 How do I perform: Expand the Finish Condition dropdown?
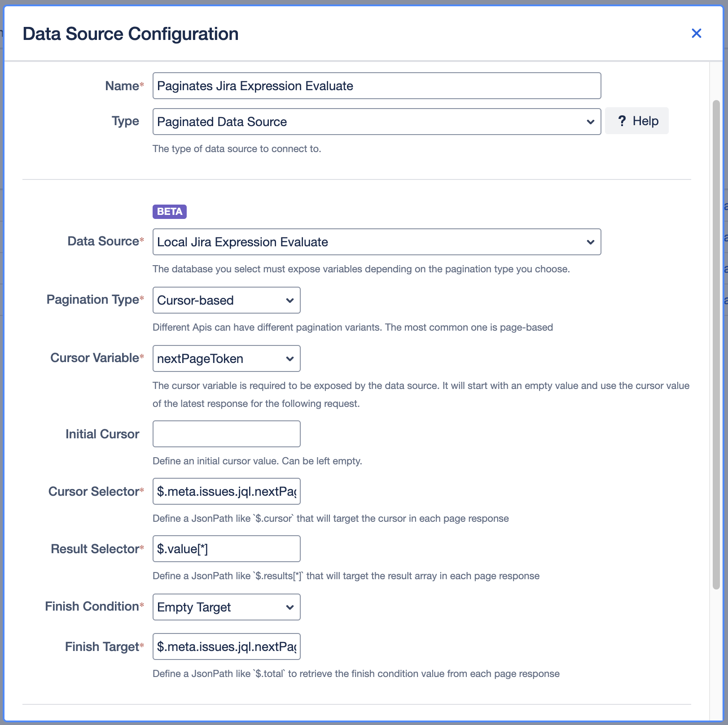tap(226, 607)
